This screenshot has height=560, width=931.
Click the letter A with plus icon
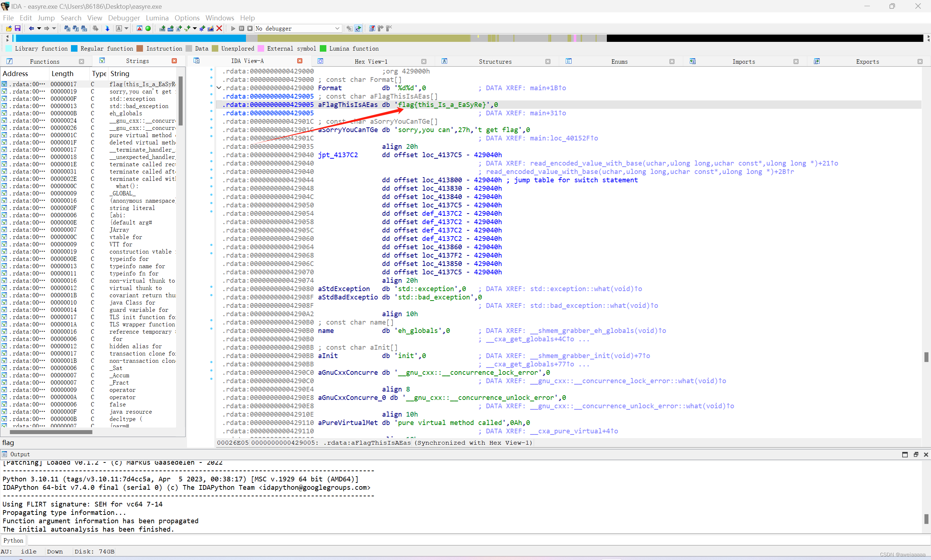tap(179, 28)
